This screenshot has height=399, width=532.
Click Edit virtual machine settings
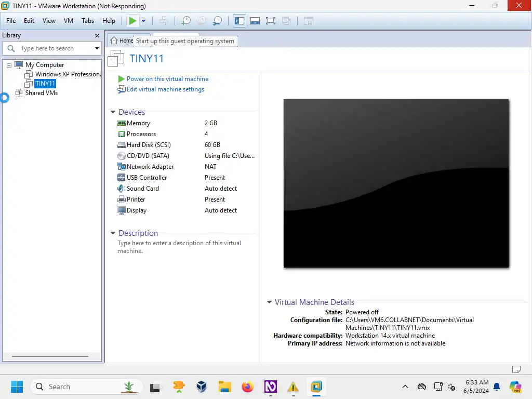[x=165, y=89]
